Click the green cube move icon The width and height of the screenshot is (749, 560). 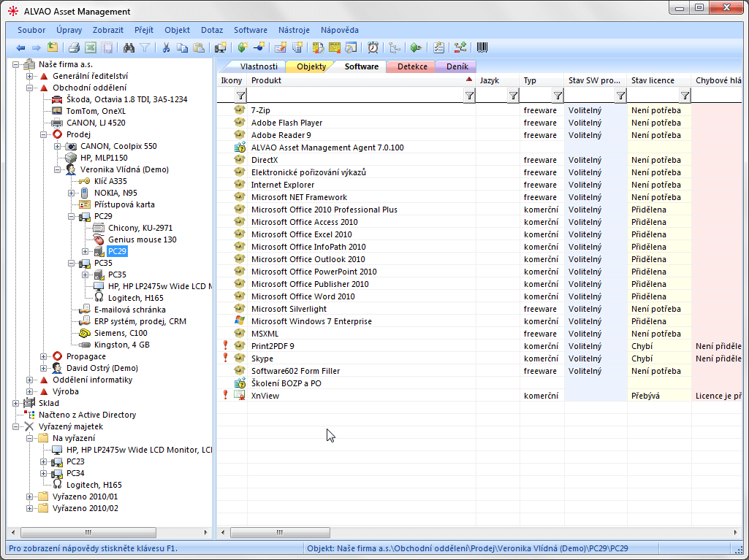416,47
